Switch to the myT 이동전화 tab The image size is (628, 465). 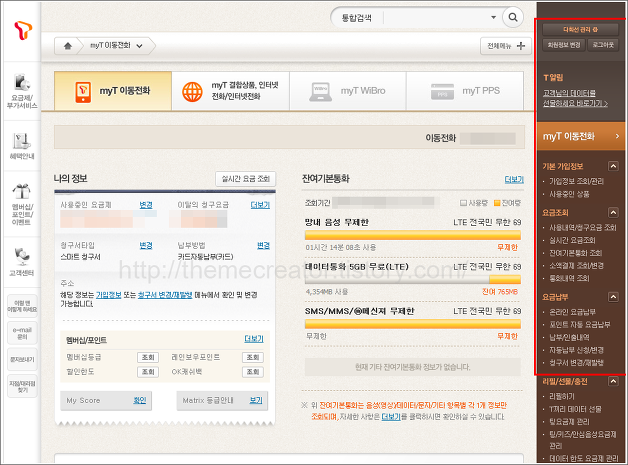[113, 91]
